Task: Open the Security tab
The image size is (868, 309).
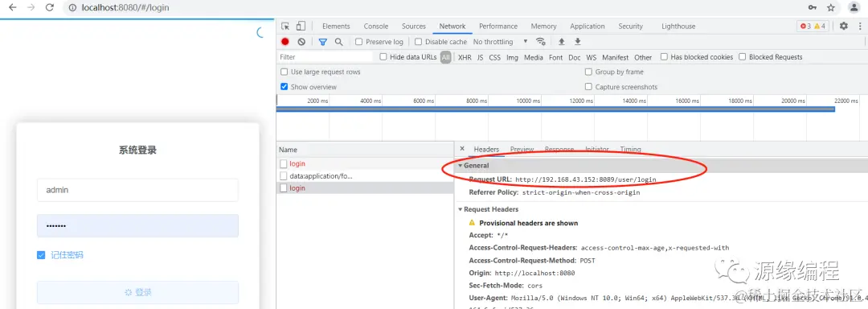Action: [631, 26]
